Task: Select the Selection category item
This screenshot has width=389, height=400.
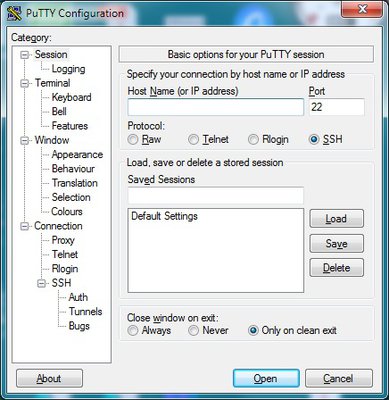Action: point(71,197)
